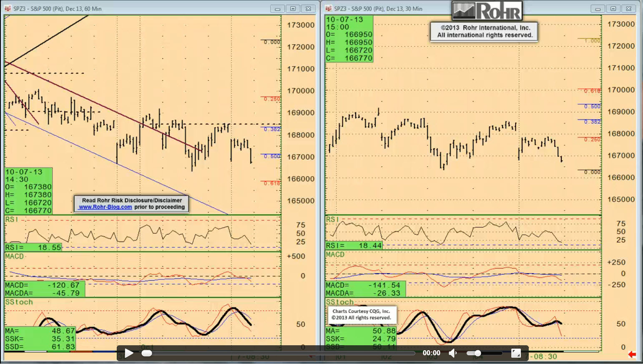
Task: Click the RSI label in left chart
Action: 11,219
